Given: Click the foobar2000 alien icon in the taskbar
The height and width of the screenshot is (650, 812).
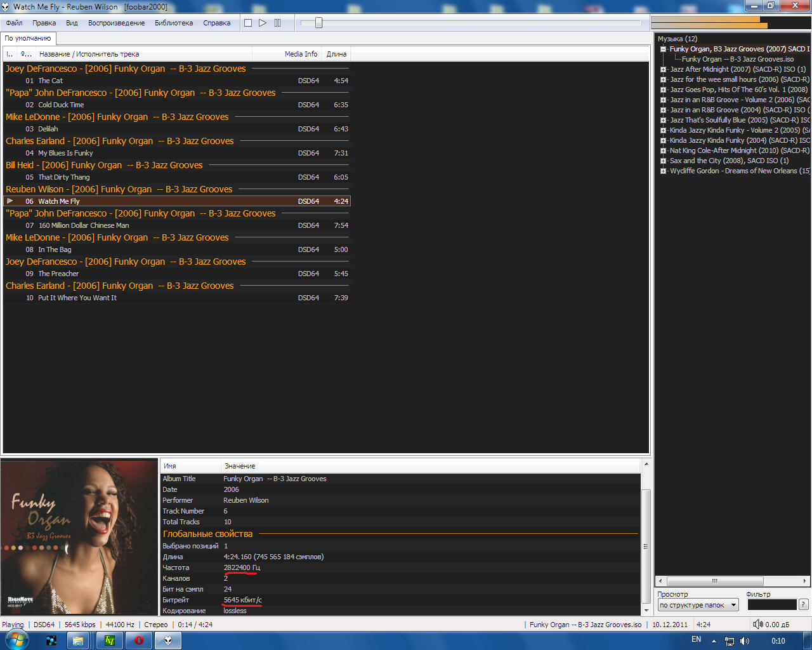Looking at the screenshot, I should click(168, 640).
